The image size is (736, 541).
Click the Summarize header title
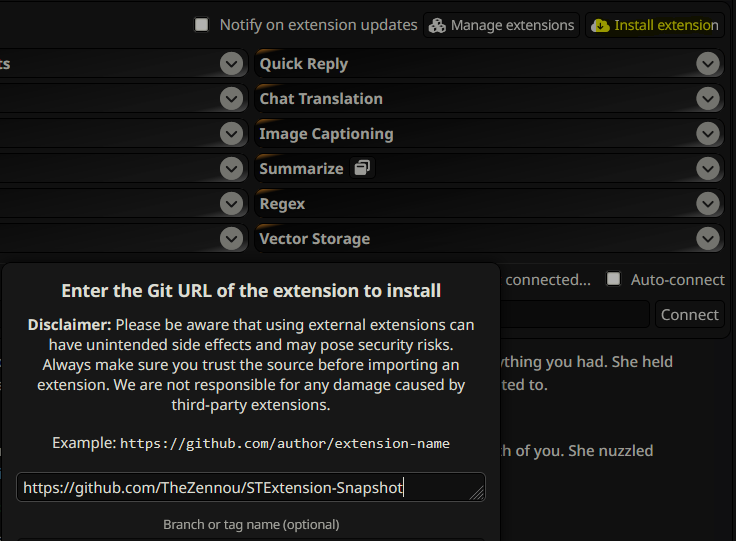[x=301, y=168]
